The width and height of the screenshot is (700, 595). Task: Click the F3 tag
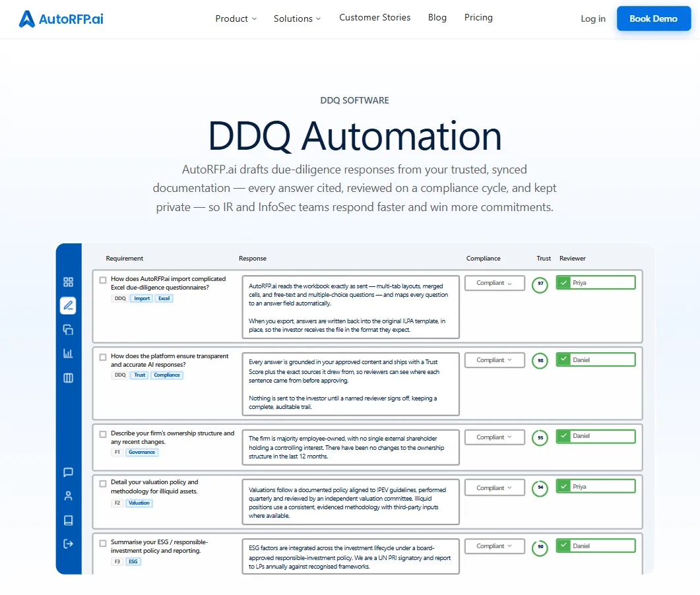(x=117, y=561)
